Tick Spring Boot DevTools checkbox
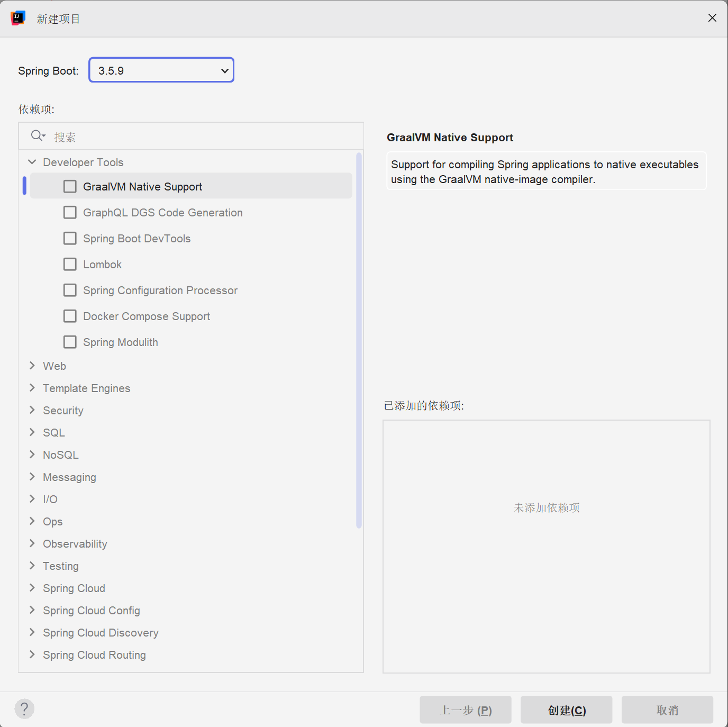This screenshot has height=727, width=728. [x=70, y=239]
